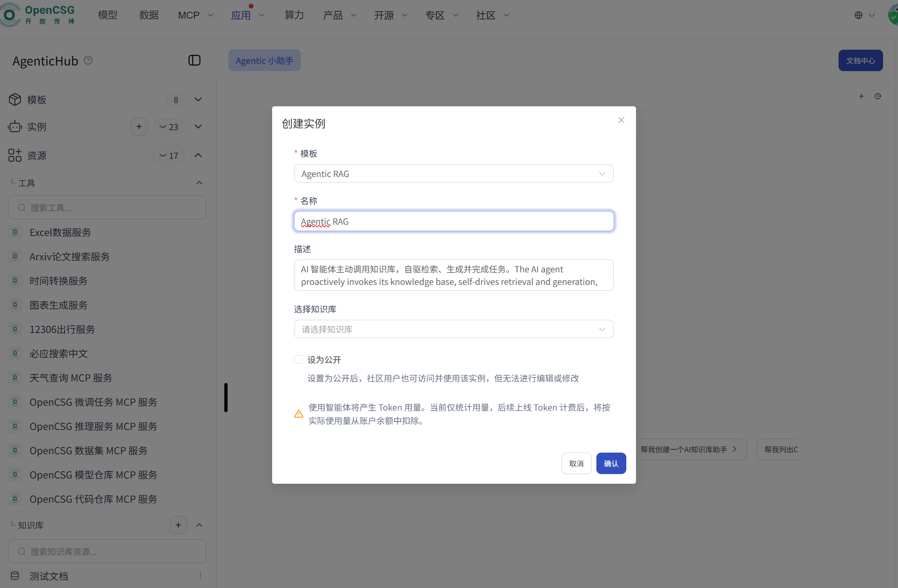This screenshot has height=588, width=898.
Task: Add a new instance with the plus icon
Action: coord(139,126)
